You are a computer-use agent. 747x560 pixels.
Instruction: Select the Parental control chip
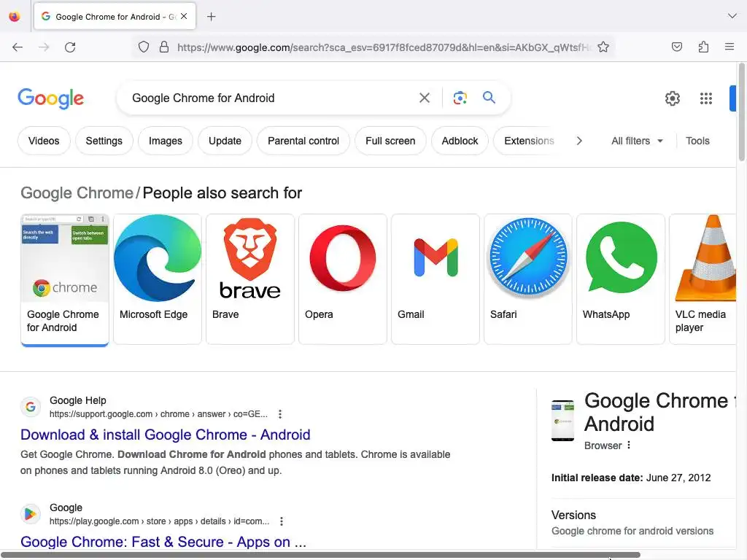coord(303,141)
